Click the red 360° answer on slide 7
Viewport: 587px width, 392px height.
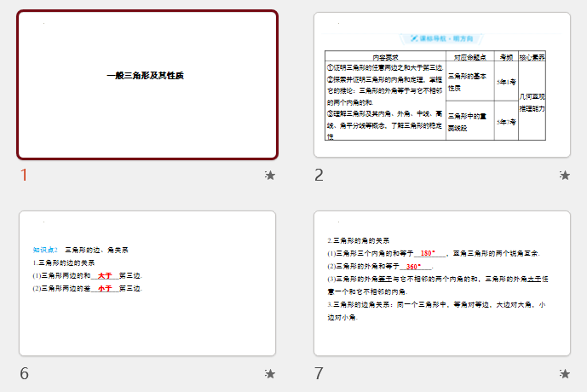(x=416, y=266)
